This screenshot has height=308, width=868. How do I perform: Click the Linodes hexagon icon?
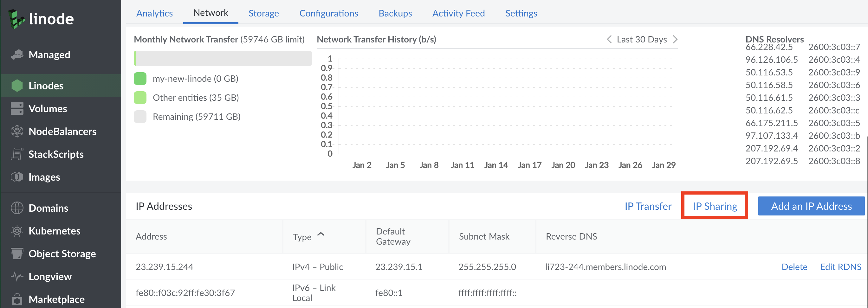(x=17, y=86)
